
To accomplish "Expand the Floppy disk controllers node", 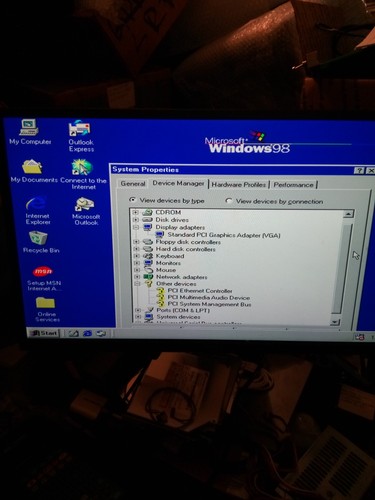I will tap(136, 242).
